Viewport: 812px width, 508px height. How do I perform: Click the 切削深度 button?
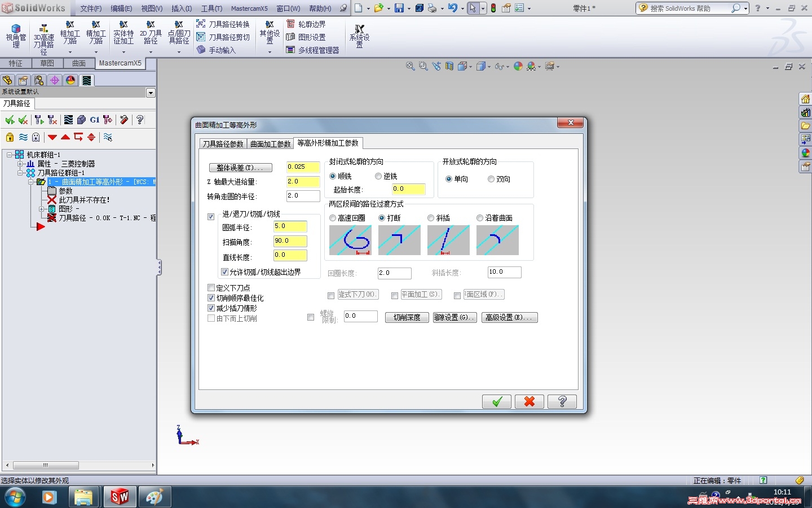[407, 317]
